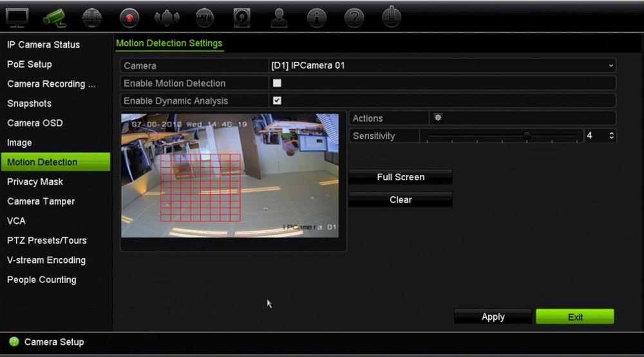
Task: Open VCA menu item
Action: point(16,221)
